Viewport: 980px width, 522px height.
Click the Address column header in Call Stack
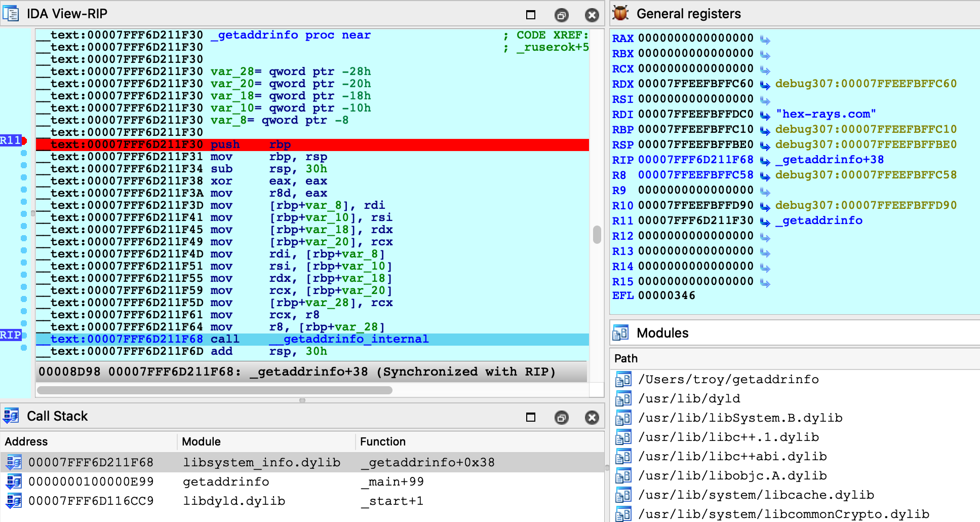pyautogui.click(x=26, y=441)
